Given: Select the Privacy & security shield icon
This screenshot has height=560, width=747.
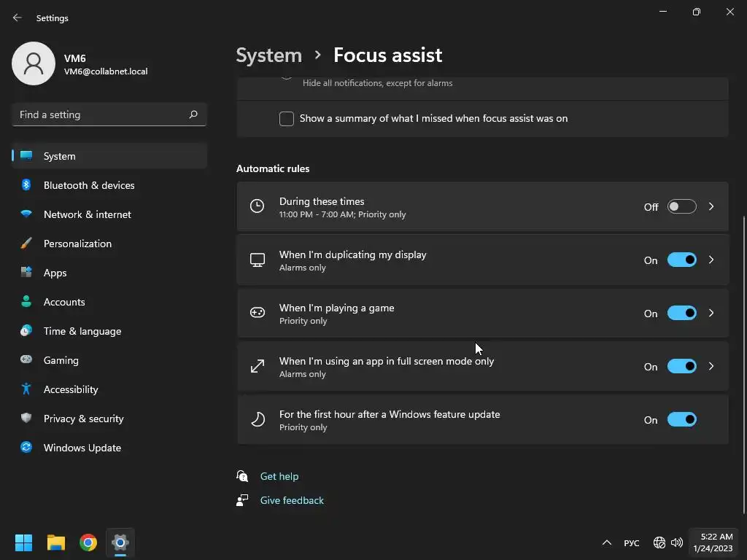Looking at the screenshot, I should pyautogui.click(x=26, y=419).
